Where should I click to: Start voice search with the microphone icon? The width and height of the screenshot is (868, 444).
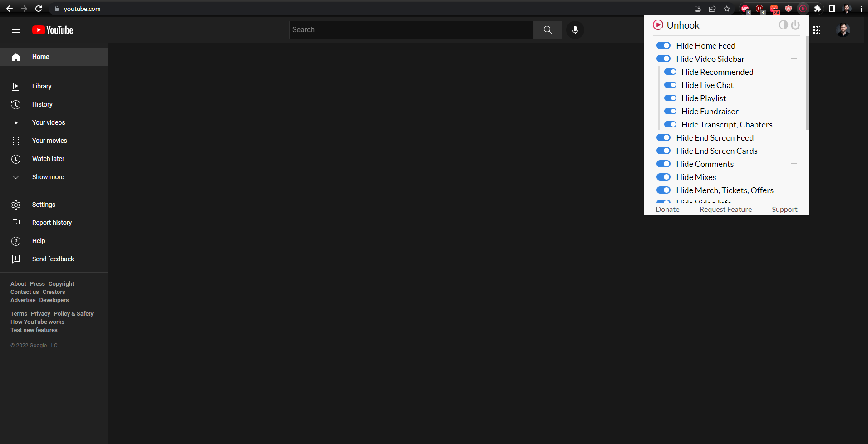pyautogui.click(x=575, y=30)
